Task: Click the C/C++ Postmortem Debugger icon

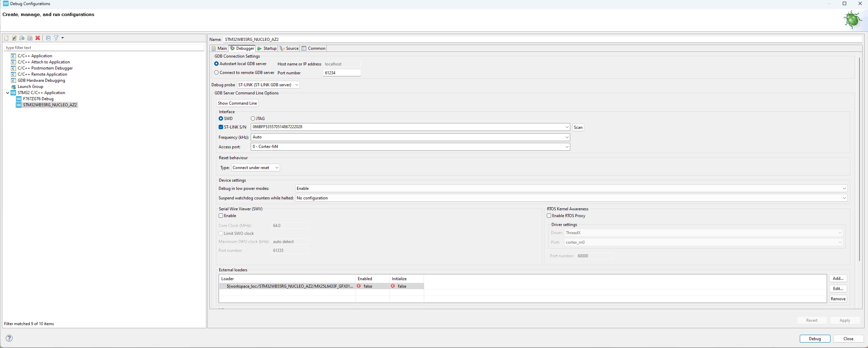Action: [x=14, y=68]
